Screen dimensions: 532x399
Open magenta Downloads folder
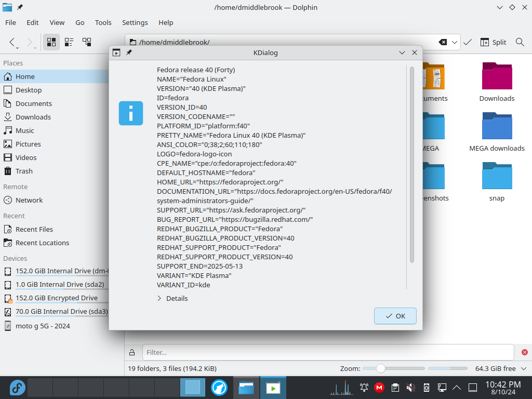click(x=497, y=82)
